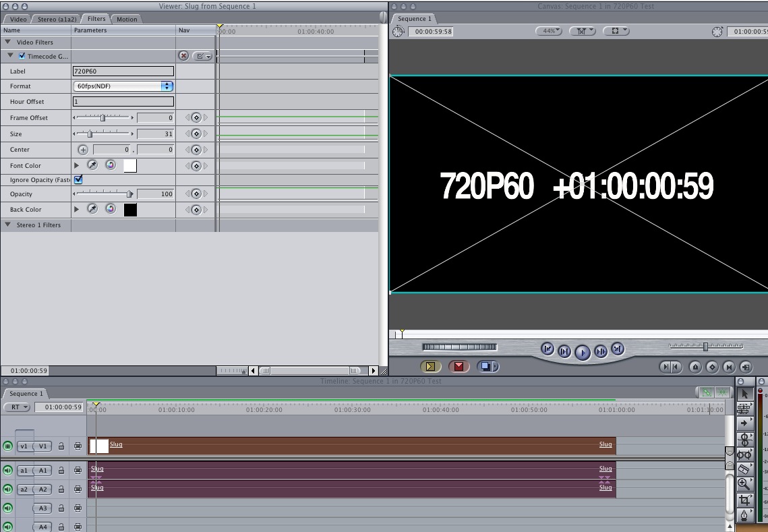Screen dimensions: 768x532
Task: Open the Motion tab
Action: pos(127,19)
